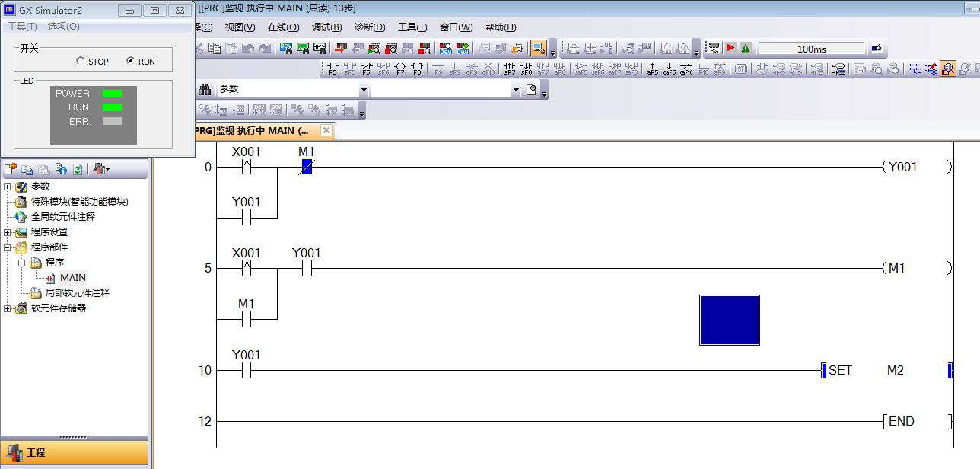Open the 选项(O) menu in GX Simulator2
The image size is (980, 469).
(x=63, y=27)
